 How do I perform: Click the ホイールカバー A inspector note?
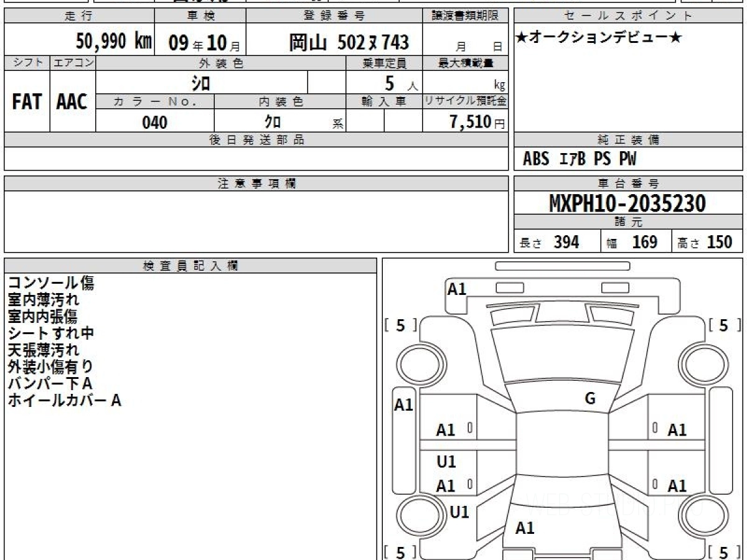pyautogui.click(x=64, y=401)
